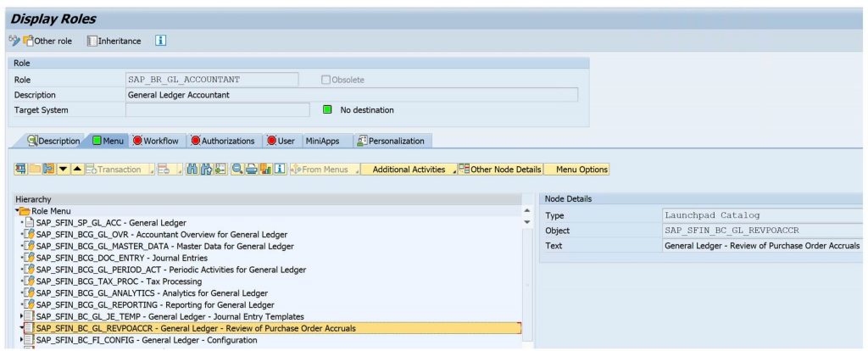The image size is (868, 351).
Task: Expand the SAP_SFIN_BC_FI_CONFIG catalog node
Action: pyautogui.click(x=21, y=339)
